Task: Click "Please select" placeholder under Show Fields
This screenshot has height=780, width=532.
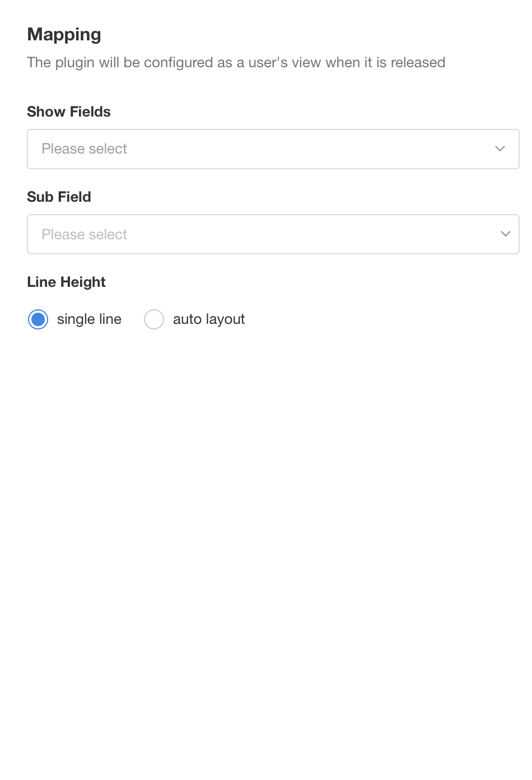Action: coord(85,149)
